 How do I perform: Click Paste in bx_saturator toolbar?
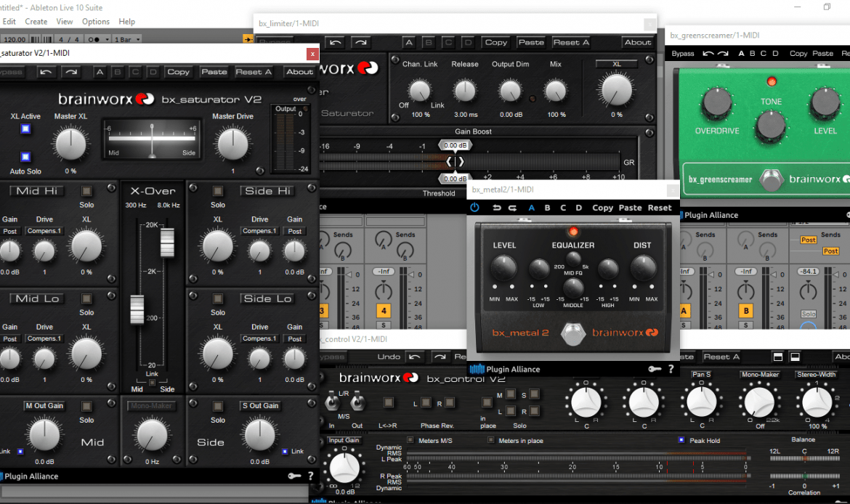point(214,72)
